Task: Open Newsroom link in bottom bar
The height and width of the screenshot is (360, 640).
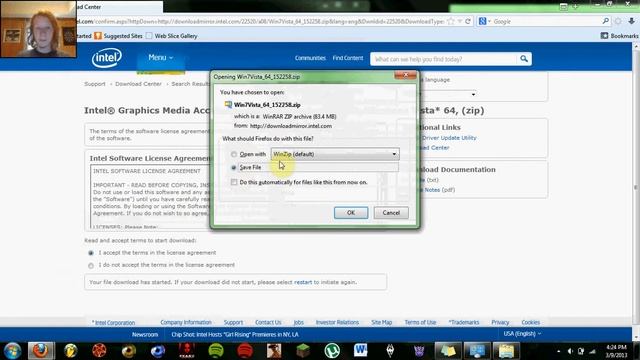Action: (x=145, y=334)
